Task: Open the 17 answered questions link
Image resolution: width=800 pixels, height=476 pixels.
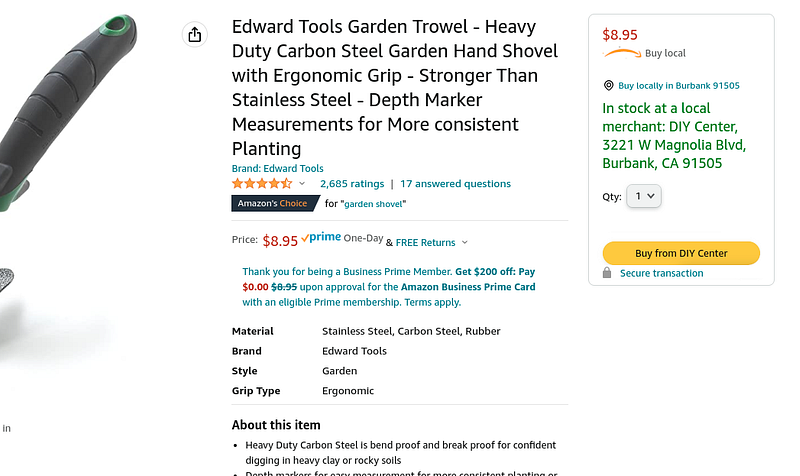Action: tap(455, 184)
